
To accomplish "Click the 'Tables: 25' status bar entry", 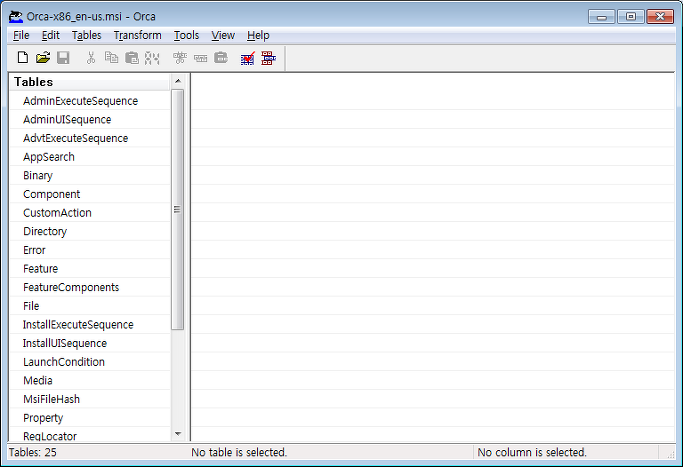I will (x=33, y=453).
